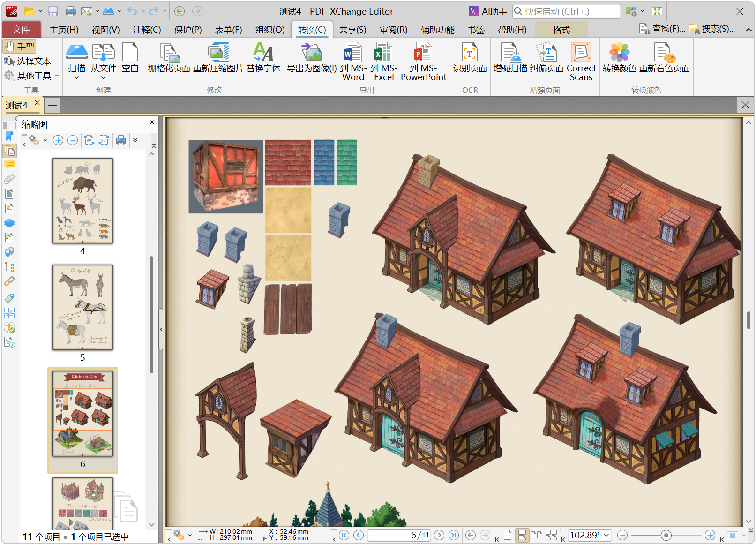The width and height of the screenshot is (756, 545).
Task: Zoom in thumbnails with plus icon
Action: click(58, 140)
